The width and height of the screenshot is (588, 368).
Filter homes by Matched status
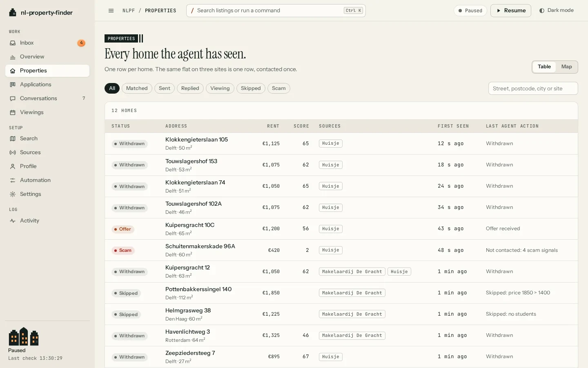pyautogui.click(x=137, y=88)
